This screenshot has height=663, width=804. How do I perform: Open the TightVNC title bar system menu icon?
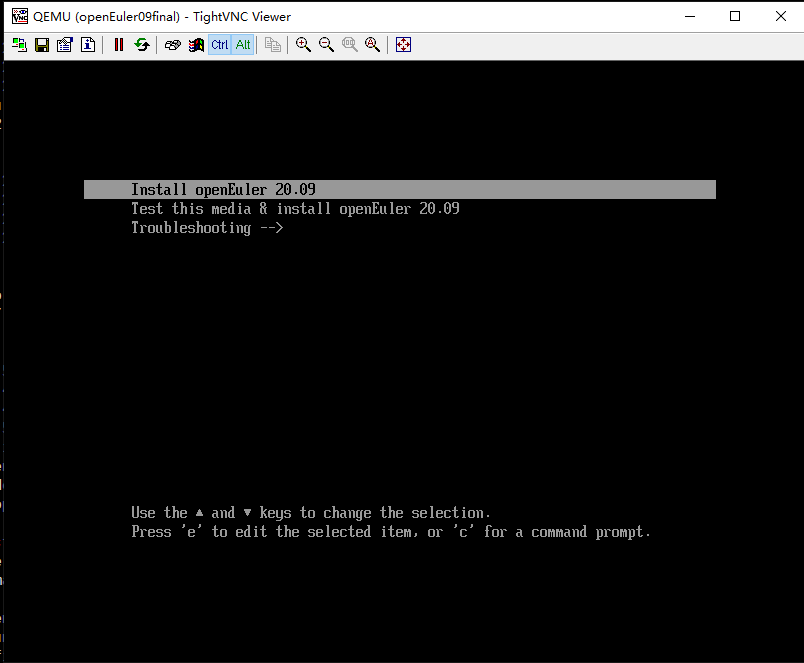pos(19,16)
